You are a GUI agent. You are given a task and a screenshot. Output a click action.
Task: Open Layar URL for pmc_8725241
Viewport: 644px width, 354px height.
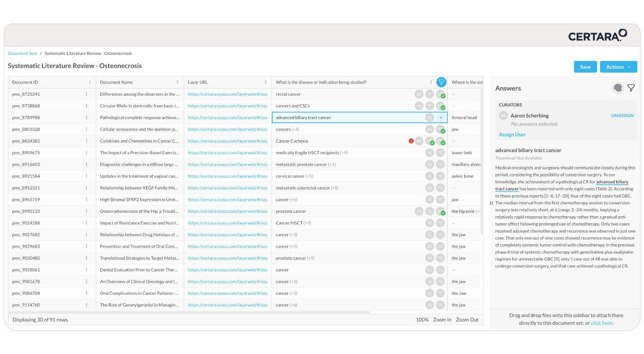[x=228, y=94]
